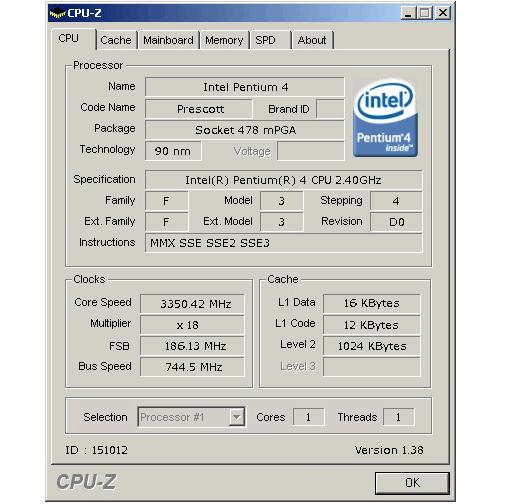Click the Threads count field

399,417
